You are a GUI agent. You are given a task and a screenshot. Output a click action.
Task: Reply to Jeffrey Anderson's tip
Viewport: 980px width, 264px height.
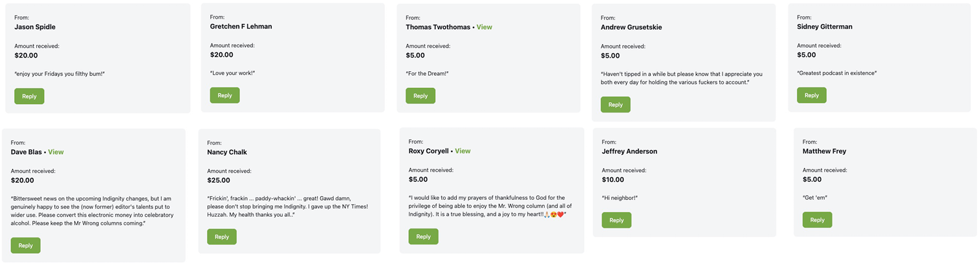pos(616,221)
